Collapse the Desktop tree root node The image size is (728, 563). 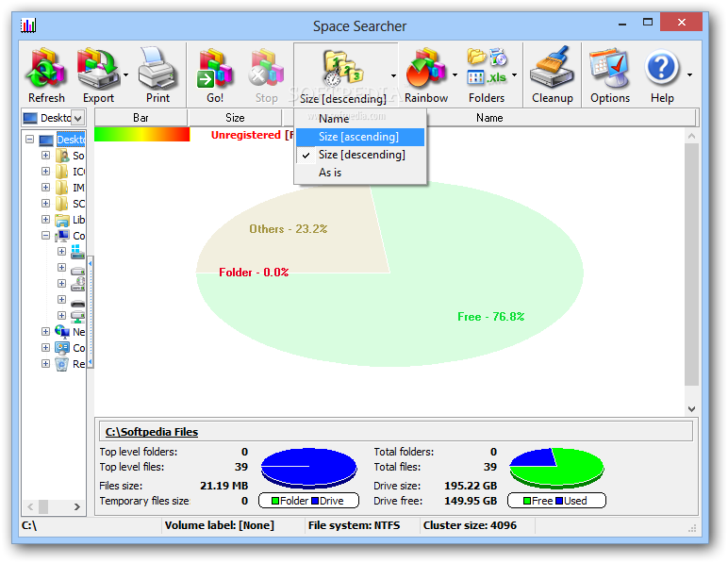pos(30,140)
